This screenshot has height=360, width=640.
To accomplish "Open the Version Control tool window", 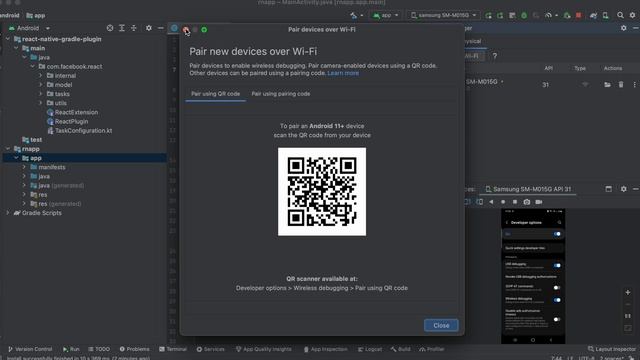I will pos(30,349).
